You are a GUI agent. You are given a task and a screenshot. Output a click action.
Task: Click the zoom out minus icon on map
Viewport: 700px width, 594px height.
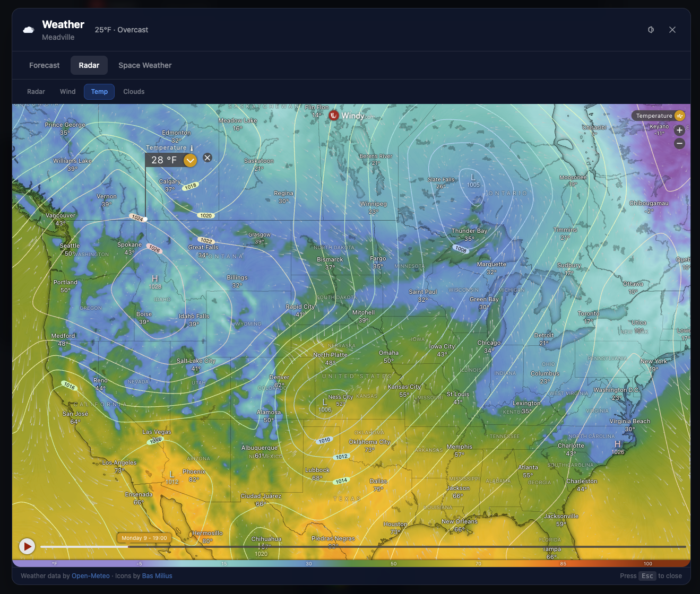[679, 143]
